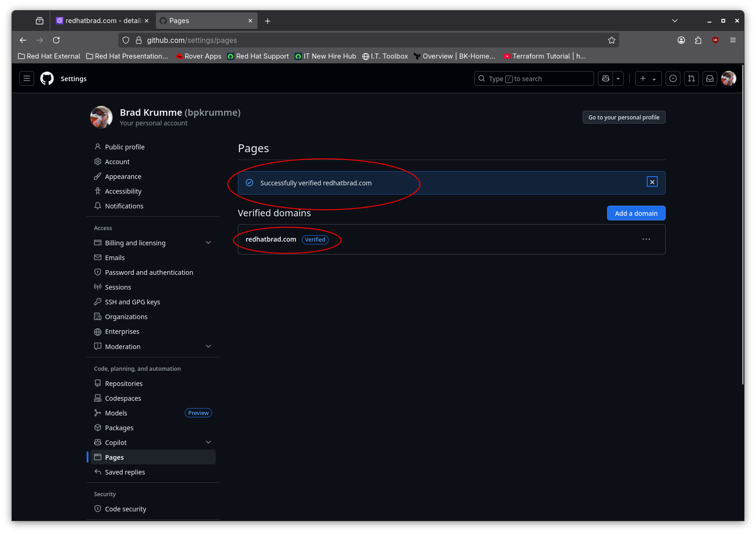The height and width of the screenshot is (534, 756).
Task: Expand the Copilot dropdown arrow in header
Action: (618, 79)
